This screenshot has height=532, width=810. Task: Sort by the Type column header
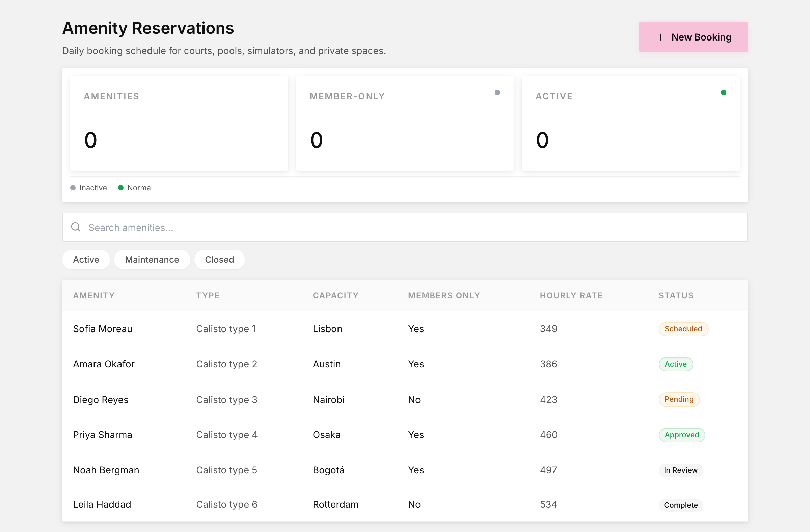208,296
